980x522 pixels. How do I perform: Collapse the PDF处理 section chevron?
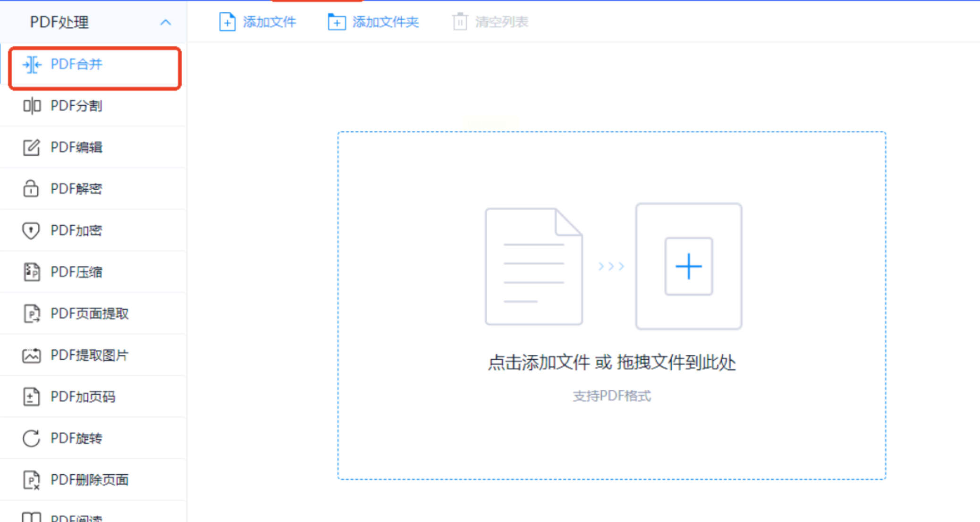click(165, 22)
